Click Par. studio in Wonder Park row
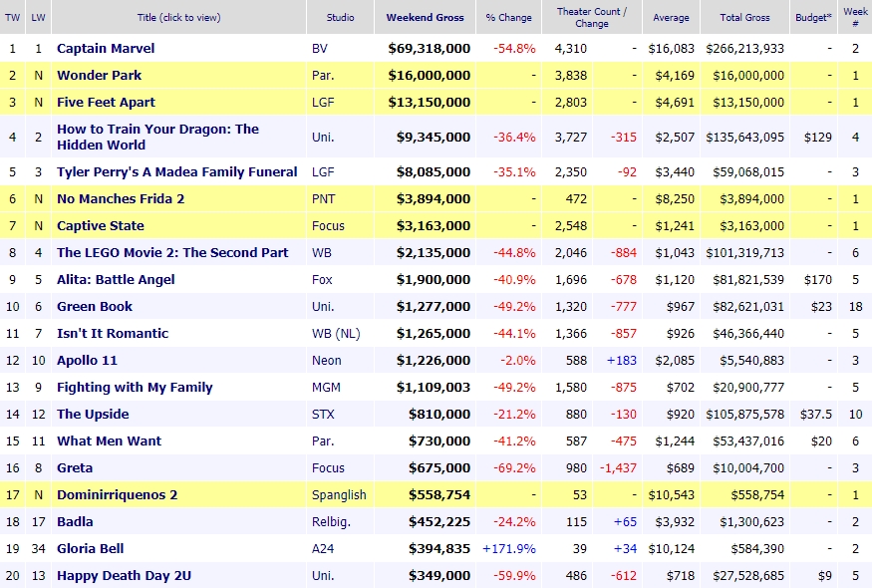 323,75
